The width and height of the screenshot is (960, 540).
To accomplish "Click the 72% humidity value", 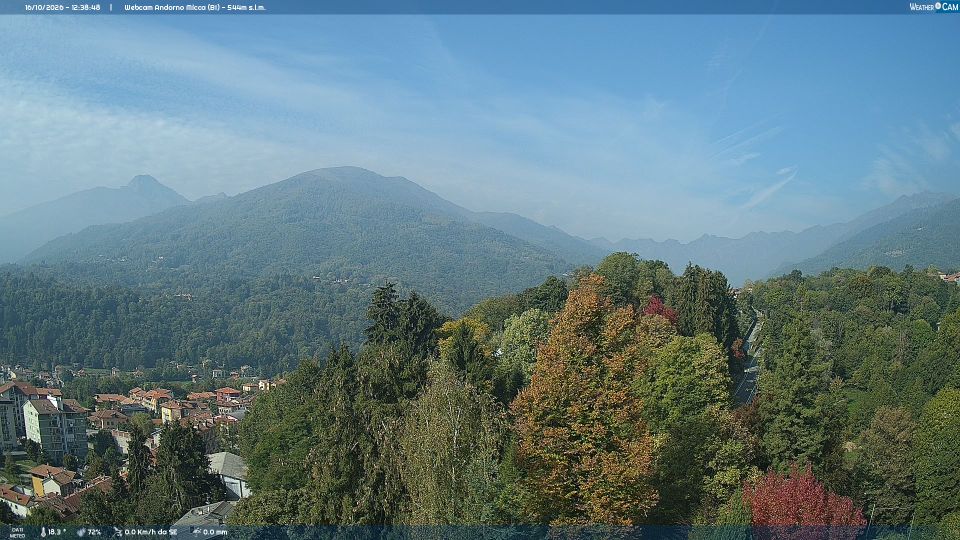I will click(x=94, y=532).
